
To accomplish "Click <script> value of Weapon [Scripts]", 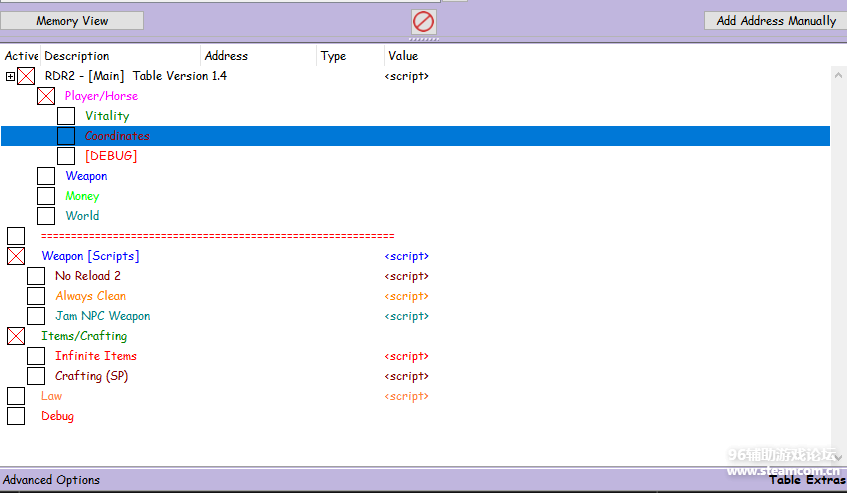I will (x=407, y=256).
